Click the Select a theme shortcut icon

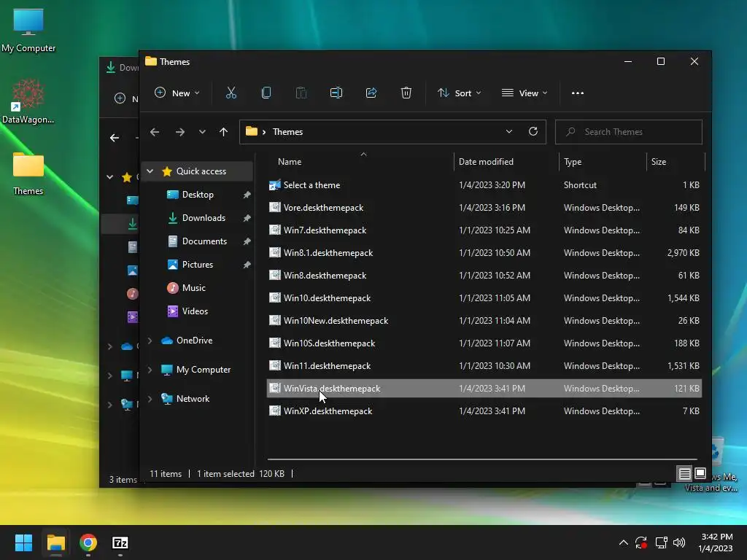click(x=275, y=184)
